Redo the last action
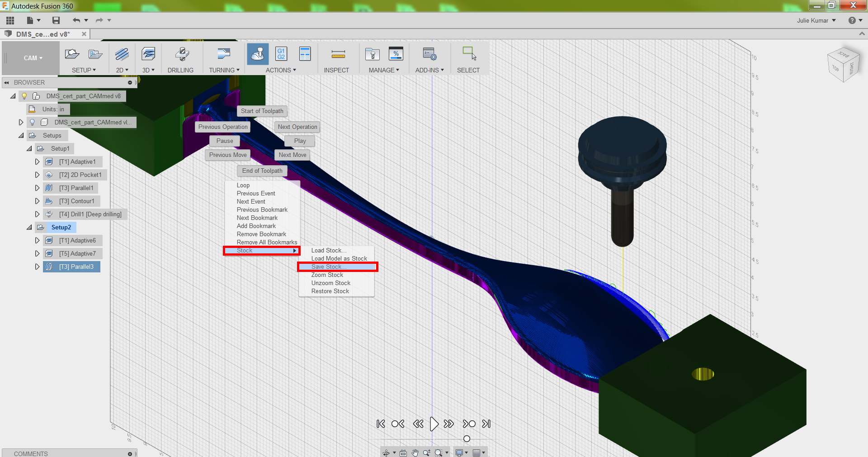 pos(99,20)
